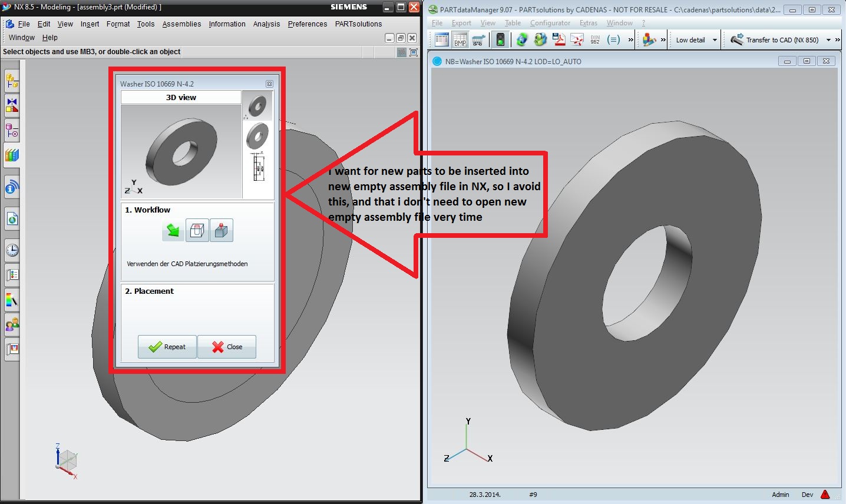Open the Low detail dropdown
The image size is (846, 504).
click(x=696, y=40)
